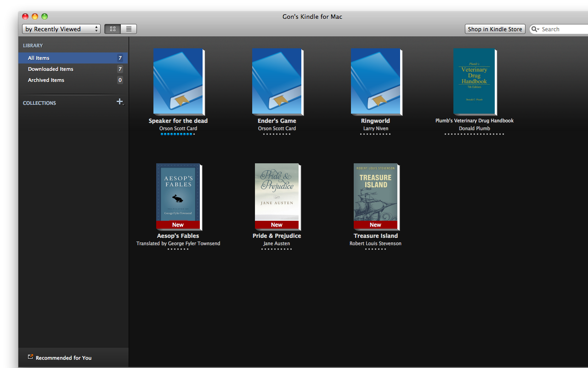Open the 'by Recently Viewed' sort dropdown
This screenshot has width=588, height=368.
(x=61, y=29)
